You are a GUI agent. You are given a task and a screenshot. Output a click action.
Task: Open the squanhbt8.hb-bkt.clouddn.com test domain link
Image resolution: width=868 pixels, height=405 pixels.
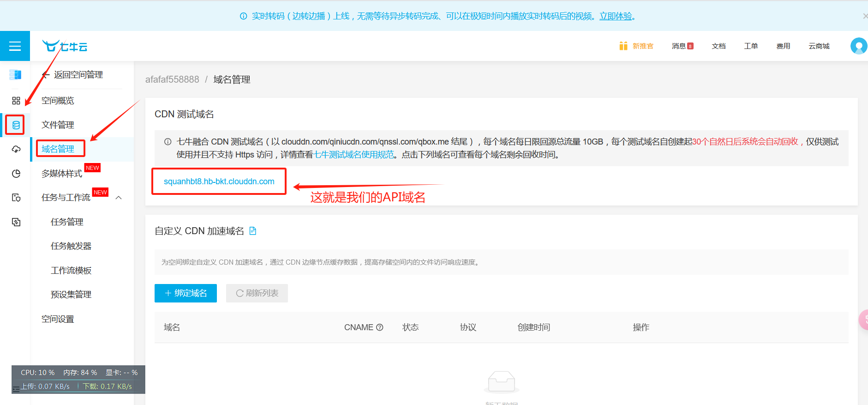pyautogui.click(x=219, y=181)
